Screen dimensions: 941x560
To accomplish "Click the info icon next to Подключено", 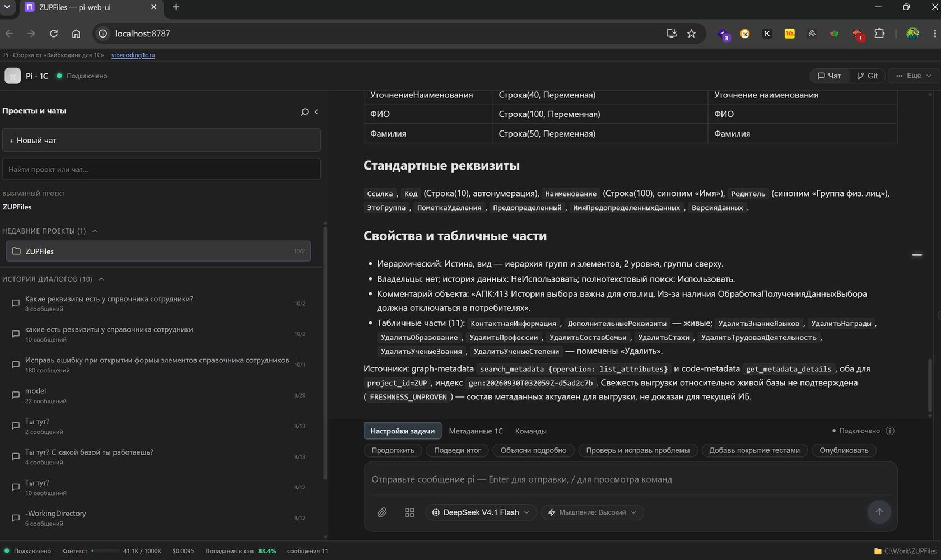I will point(890,431).
